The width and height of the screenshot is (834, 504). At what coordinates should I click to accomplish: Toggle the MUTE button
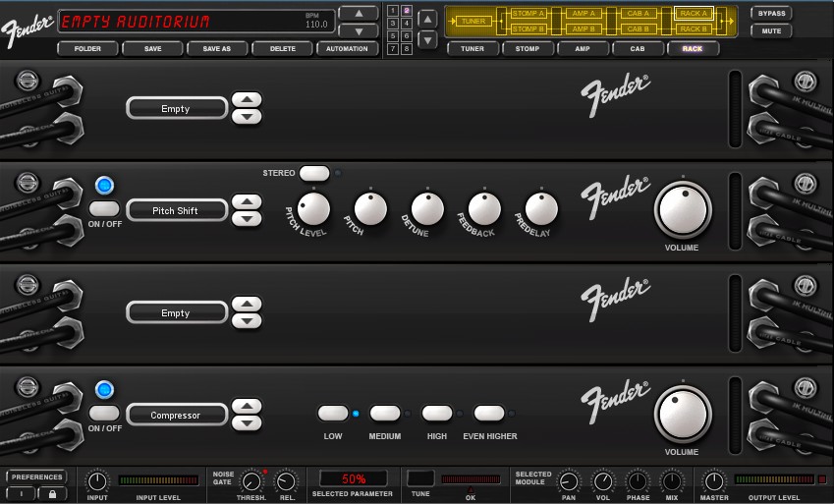click(771, 30)
